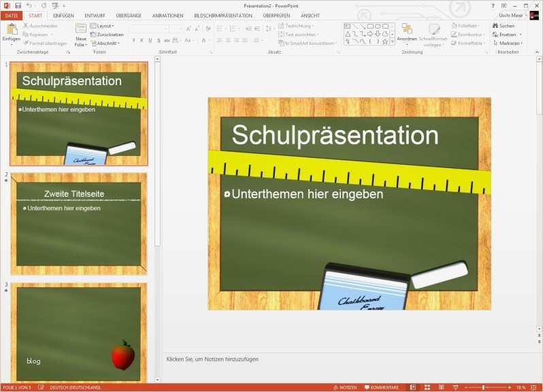The height and width of the screenshot is (392, 543).
Task: Open the Textrichtung dropdown
Action: (x=297, y=26)
